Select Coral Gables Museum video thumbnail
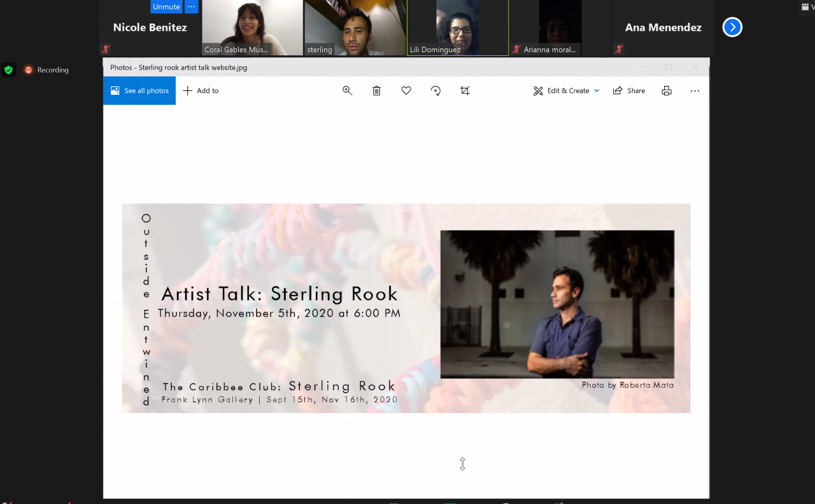 (x=253, y=27)
